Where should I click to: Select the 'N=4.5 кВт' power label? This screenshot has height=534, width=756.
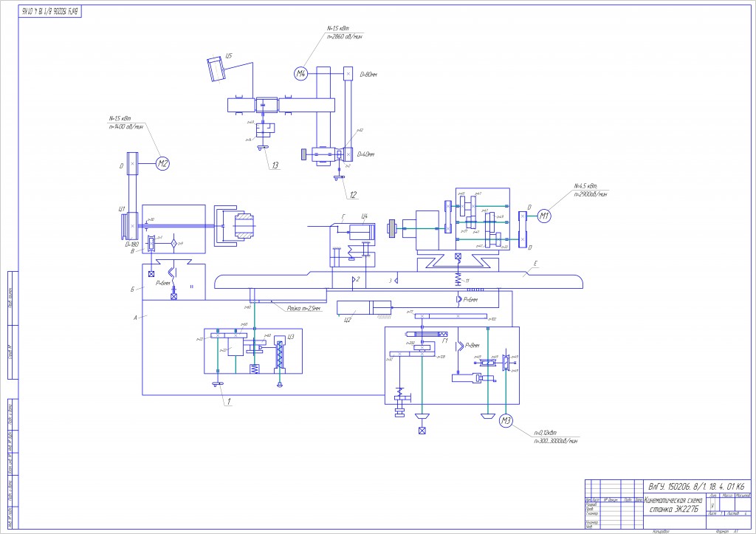(585, 186)
